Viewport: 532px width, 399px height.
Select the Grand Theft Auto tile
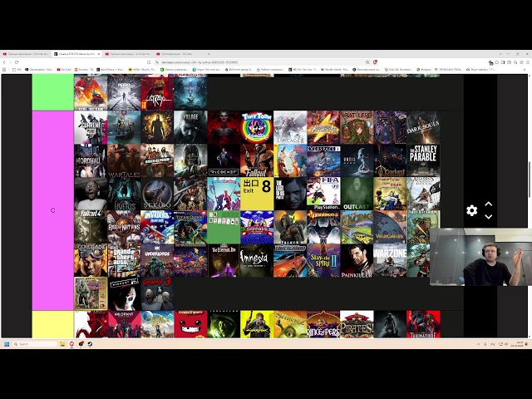pos(124,260)
